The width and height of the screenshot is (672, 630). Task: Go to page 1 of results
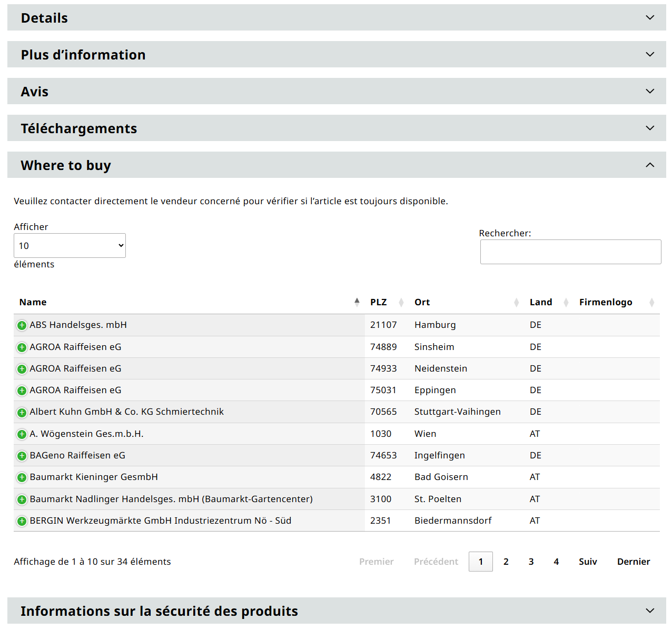(481, 562)
